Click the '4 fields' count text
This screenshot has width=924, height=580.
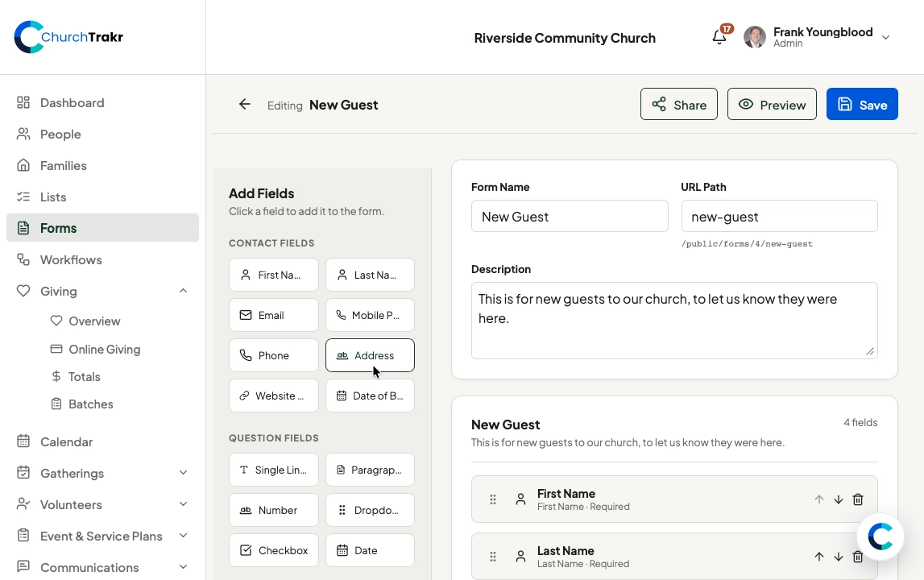pyautogui.click(x=860, y=423)
